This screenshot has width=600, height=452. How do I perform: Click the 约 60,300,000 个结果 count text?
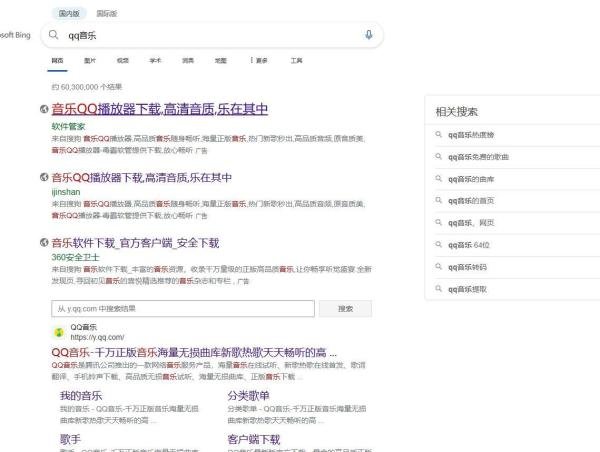coord(87,87)
